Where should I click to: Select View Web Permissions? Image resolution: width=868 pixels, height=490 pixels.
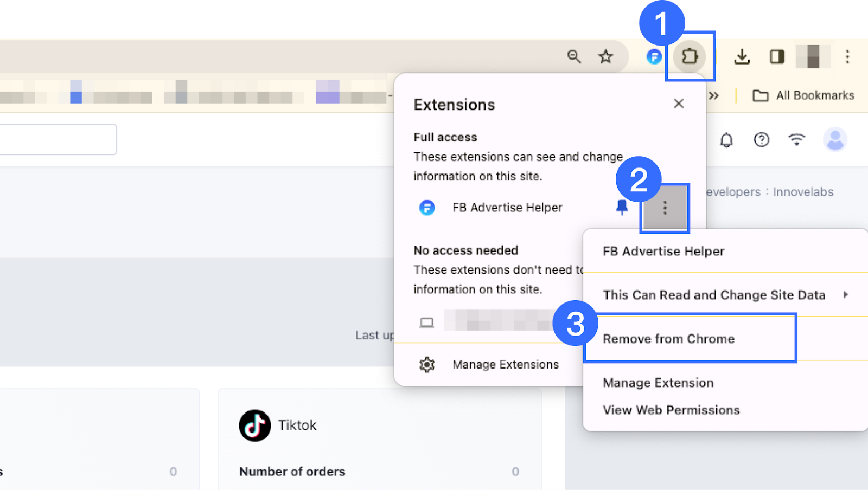coord(671,410)
